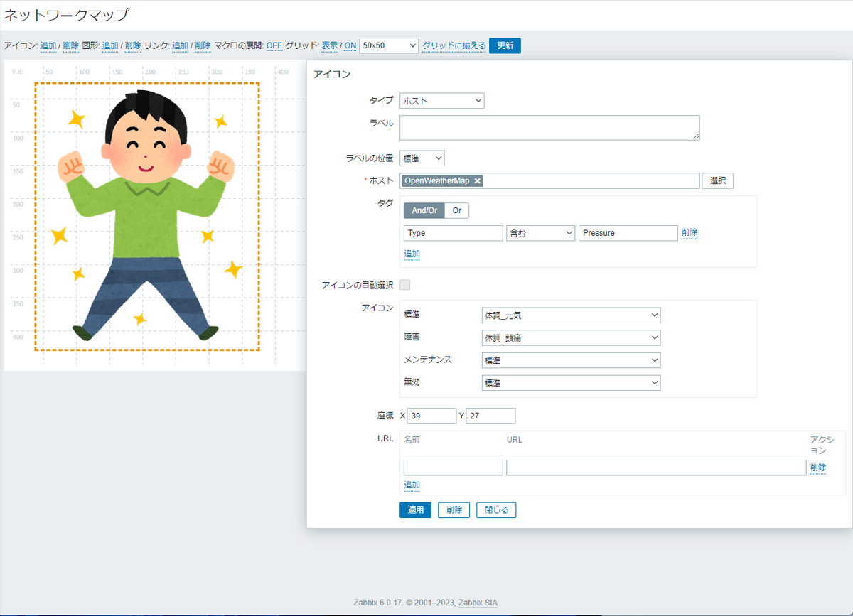Add URL row via 追加 link

[412, 485]
